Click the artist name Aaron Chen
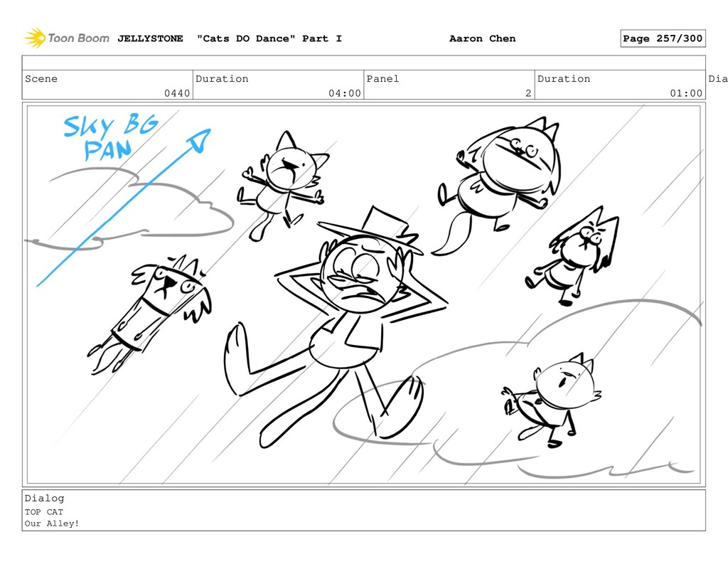 (483, 38)
